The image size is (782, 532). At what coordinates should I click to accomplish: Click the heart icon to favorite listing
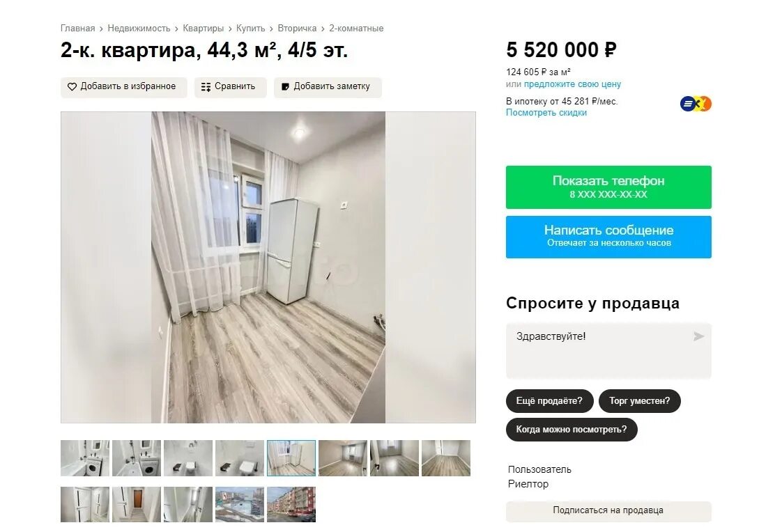72,86
